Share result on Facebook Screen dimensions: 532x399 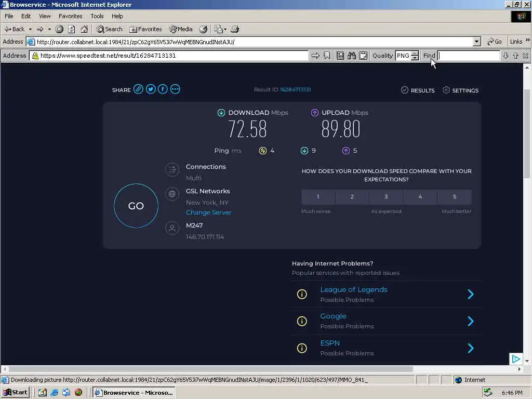click(x=163, y=89)
